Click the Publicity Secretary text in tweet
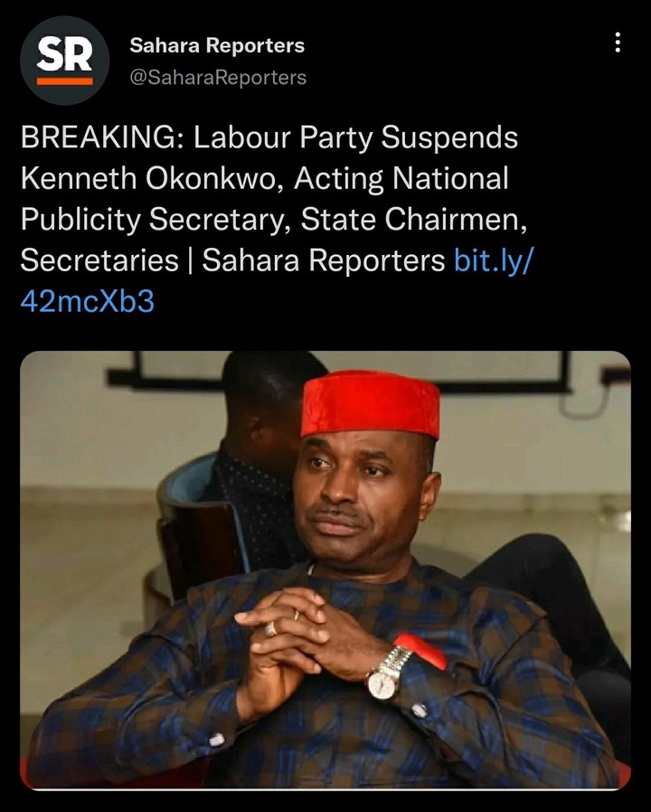The width and height of the screenshot is (651, 812). click(x=152, y=220)
